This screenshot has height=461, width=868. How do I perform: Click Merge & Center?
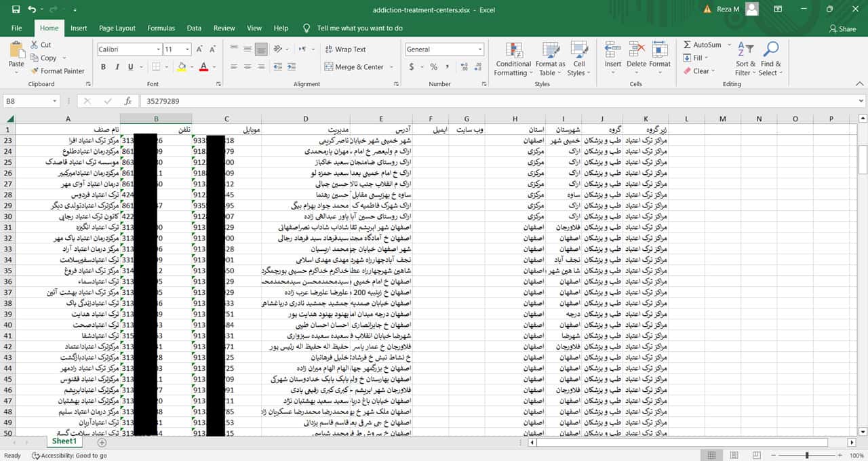point(354,67)
